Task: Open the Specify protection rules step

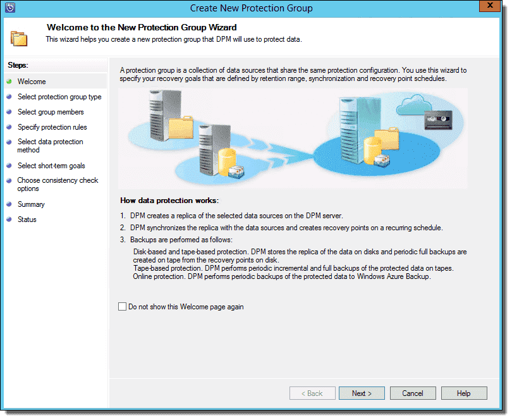Action: pos(52,127)
